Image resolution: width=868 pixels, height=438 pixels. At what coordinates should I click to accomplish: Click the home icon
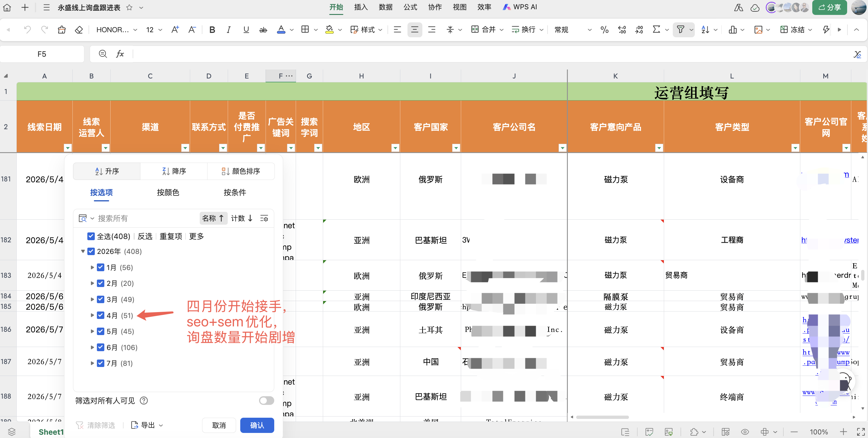tap(7, 7)
